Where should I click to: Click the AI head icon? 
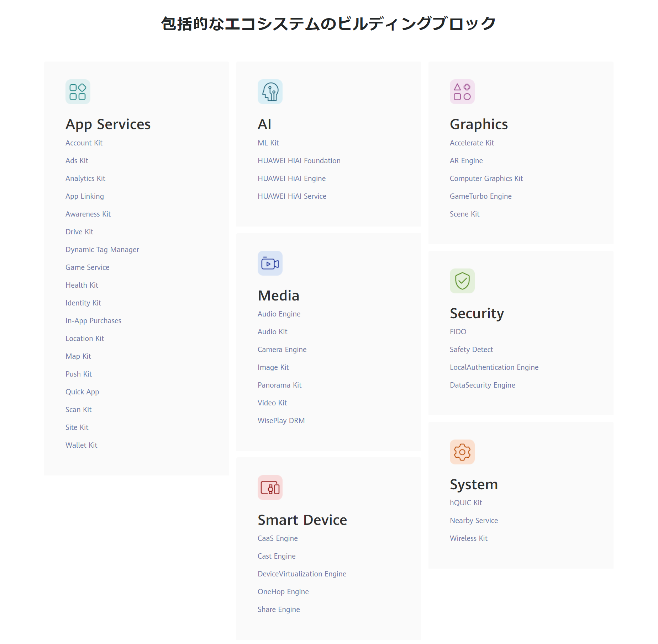click(x=270, y=92)
